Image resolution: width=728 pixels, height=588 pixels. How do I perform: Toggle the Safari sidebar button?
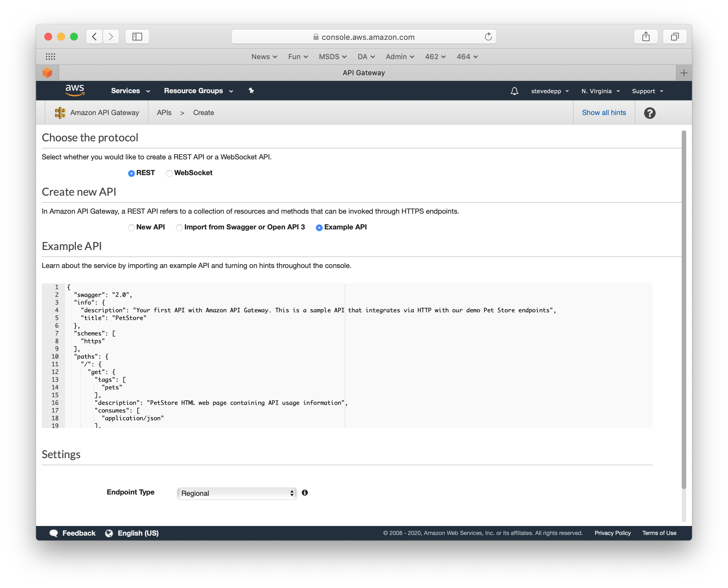[137, 37]
